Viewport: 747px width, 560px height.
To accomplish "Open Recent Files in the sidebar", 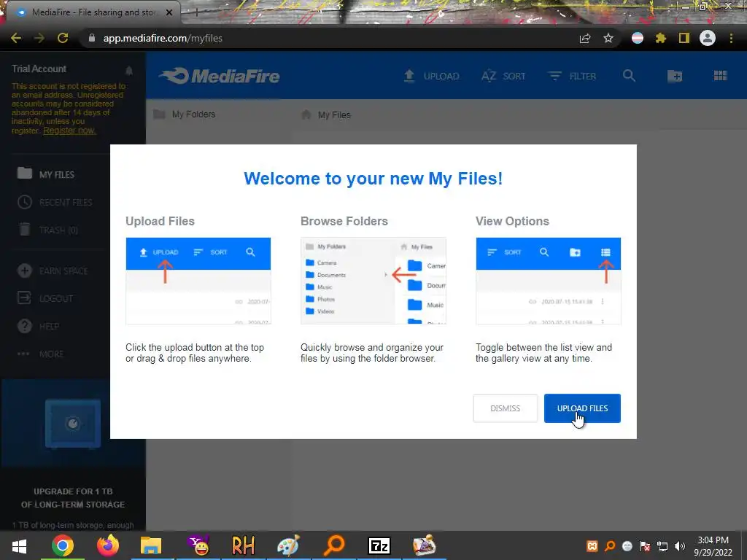I will (55, 202).
